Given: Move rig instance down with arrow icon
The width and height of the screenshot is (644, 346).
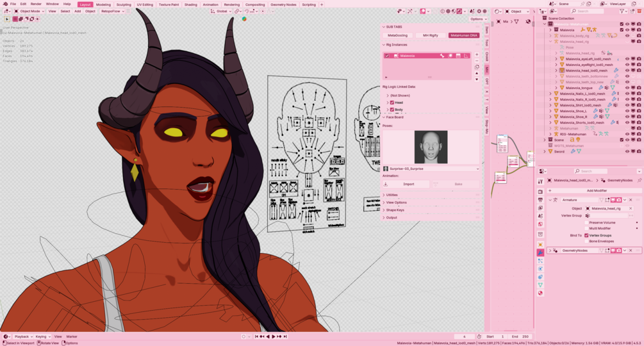Looking at the screenshot, I should (477, 79).
